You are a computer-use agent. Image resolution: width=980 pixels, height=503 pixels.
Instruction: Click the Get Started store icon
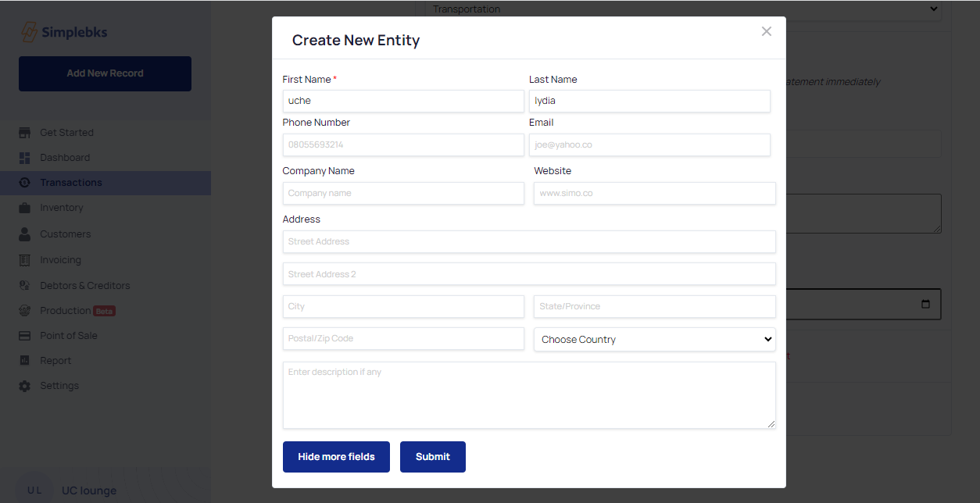pos(25,133)
